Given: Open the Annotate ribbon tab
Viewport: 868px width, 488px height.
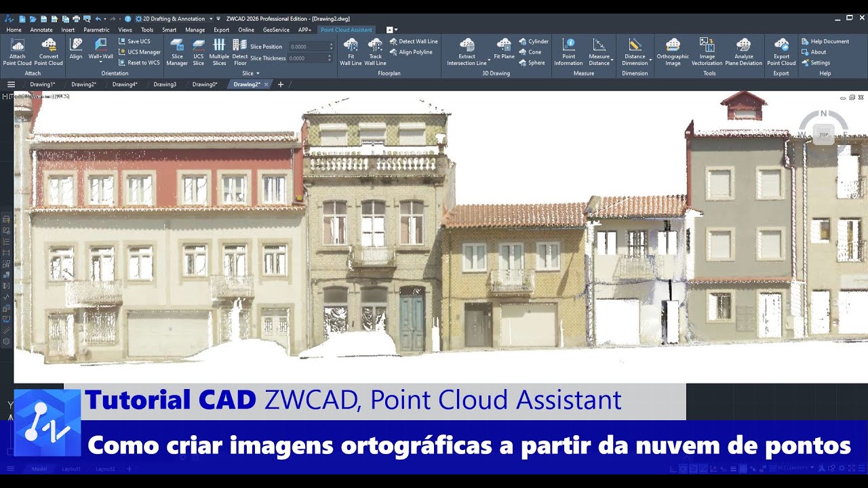Looking at the screenshot, I should 41,30.
